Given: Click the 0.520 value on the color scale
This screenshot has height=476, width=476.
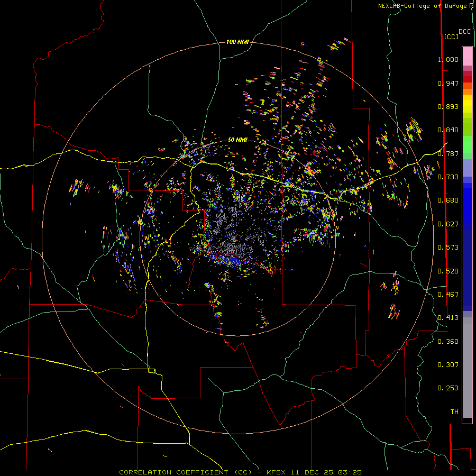Looking at the screenshot, I should point(448,271).
